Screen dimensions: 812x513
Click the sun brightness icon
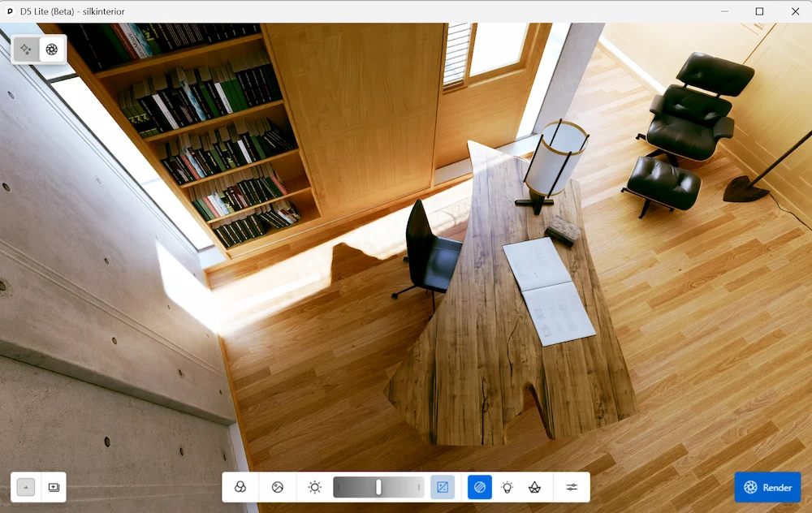tap(315, 487)
